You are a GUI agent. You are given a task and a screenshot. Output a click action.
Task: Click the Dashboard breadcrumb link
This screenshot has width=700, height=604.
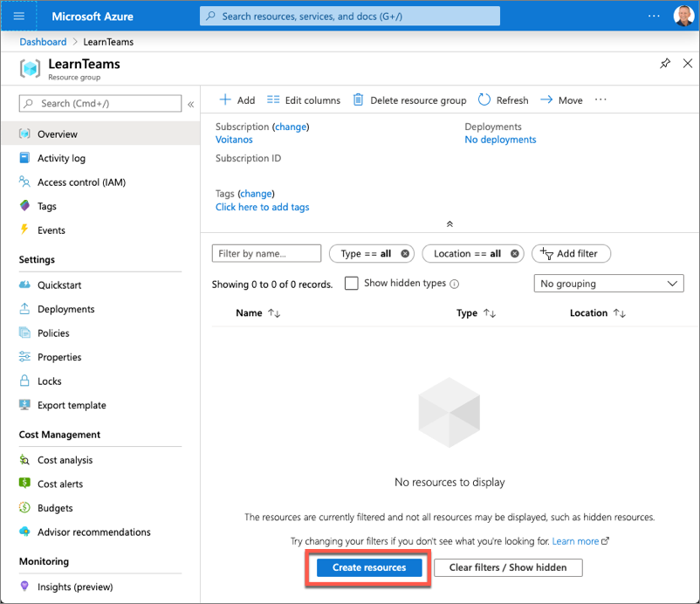[x=43, y=42]
